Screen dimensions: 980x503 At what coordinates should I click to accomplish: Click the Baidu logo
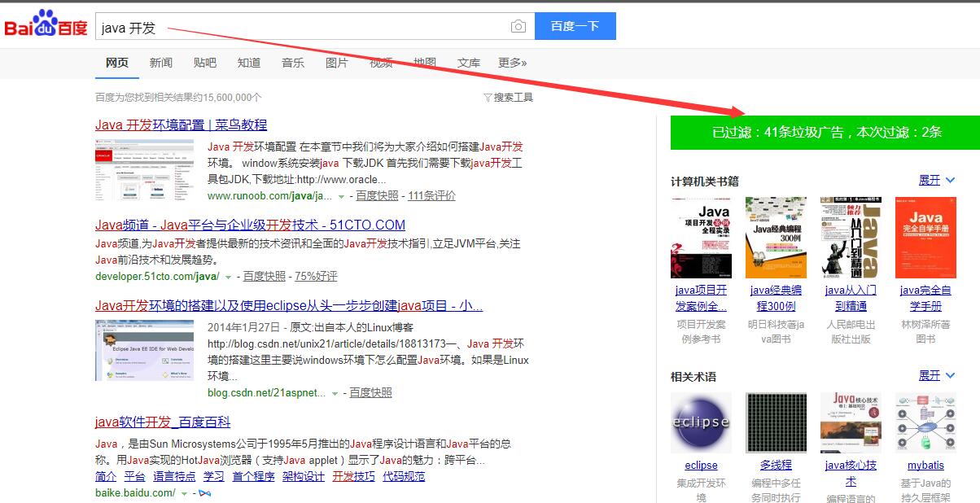pyautogui.click(x=46, y=25)
